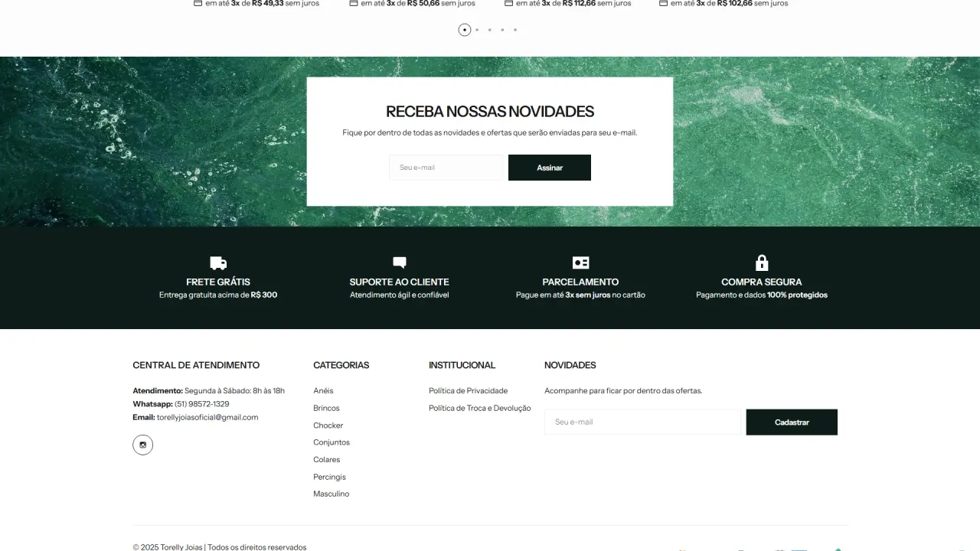
Task: Click the Assinar newsletter button
Action: [x=550, y=168]
